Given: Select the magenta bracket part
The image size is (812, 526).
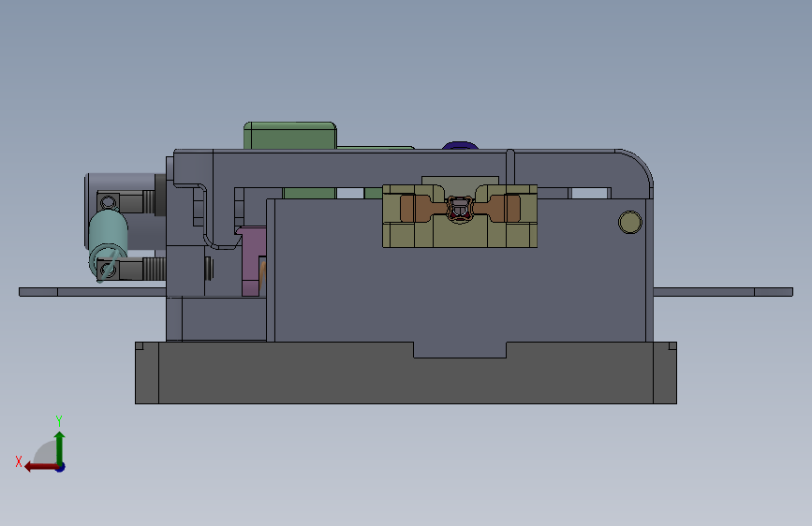Looking at the screenshot, I should pyautogui.click(x=251, y=260).
